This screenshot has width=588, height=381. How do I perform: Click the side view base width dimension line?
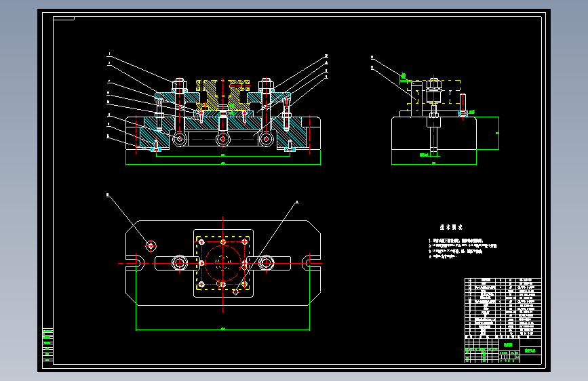coord(434,164)
